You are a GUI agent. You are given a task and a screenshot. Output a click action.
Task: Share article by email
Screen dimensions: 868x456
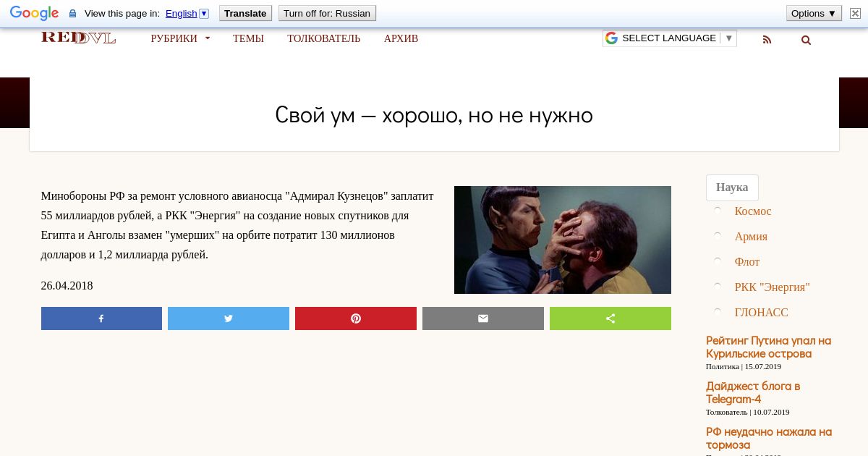pos(483,318)
